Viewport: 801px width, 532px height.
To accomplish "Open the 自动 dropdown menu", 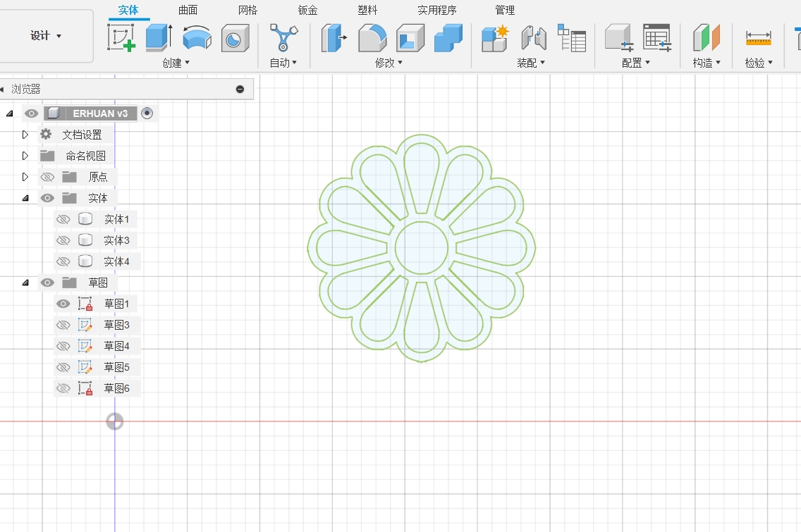I will tap(283, 63).
